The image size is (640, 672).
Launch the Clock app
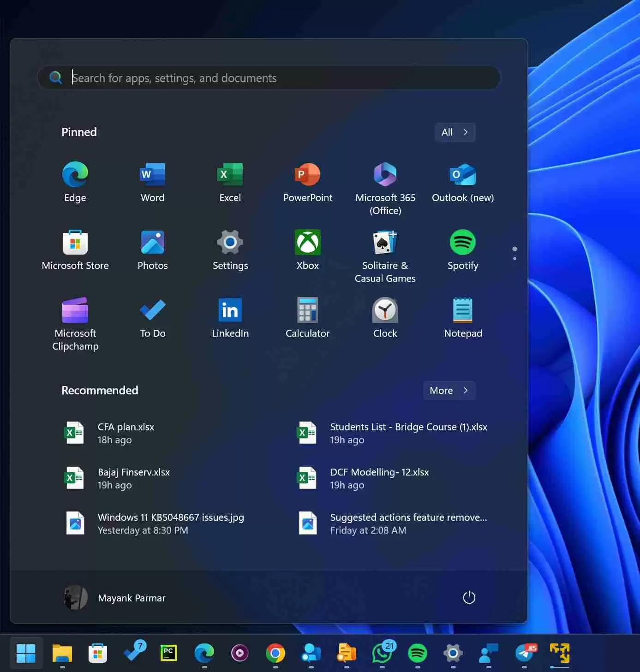coord(385,317)
